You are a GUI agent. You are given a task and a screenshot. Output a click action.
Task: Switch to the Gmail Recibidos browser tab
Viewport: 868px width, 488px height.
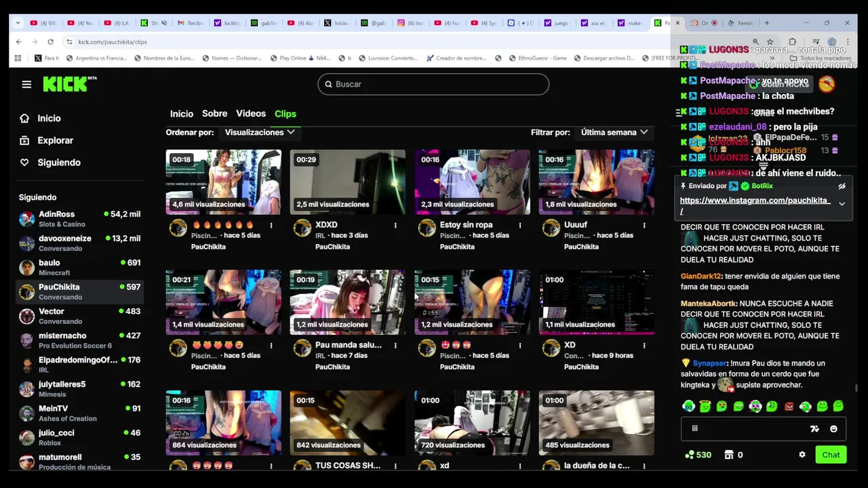tap(190, 23)
